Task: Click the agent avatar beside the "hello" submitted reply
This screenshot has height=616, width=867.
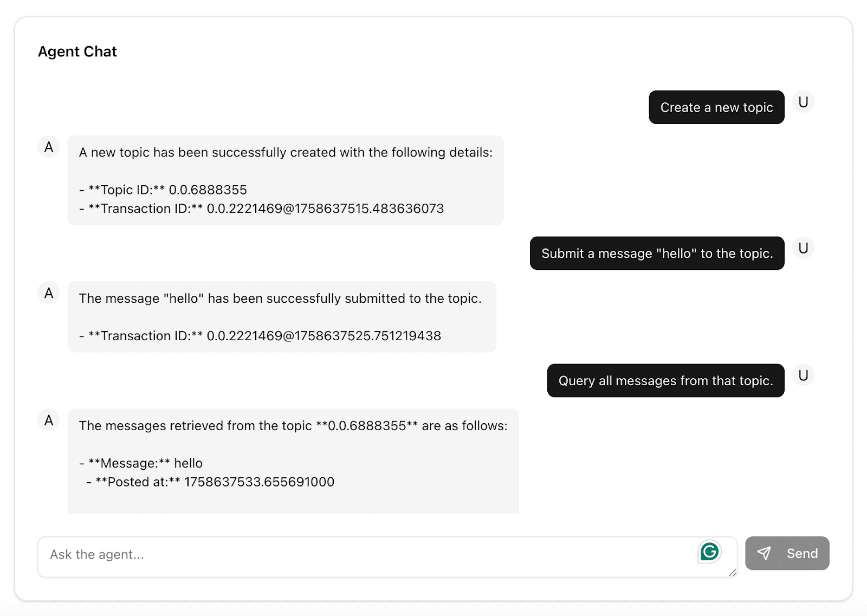Action: (x=49, y=293)
